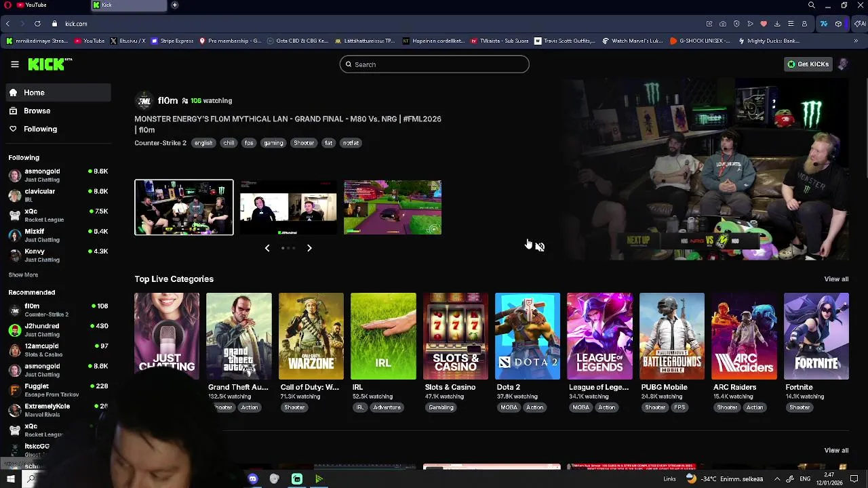Image resolution: width=868 pixels, height=488 pixels.
Task: Open Mizkif in Following list
Action: (x=58, y=235)
